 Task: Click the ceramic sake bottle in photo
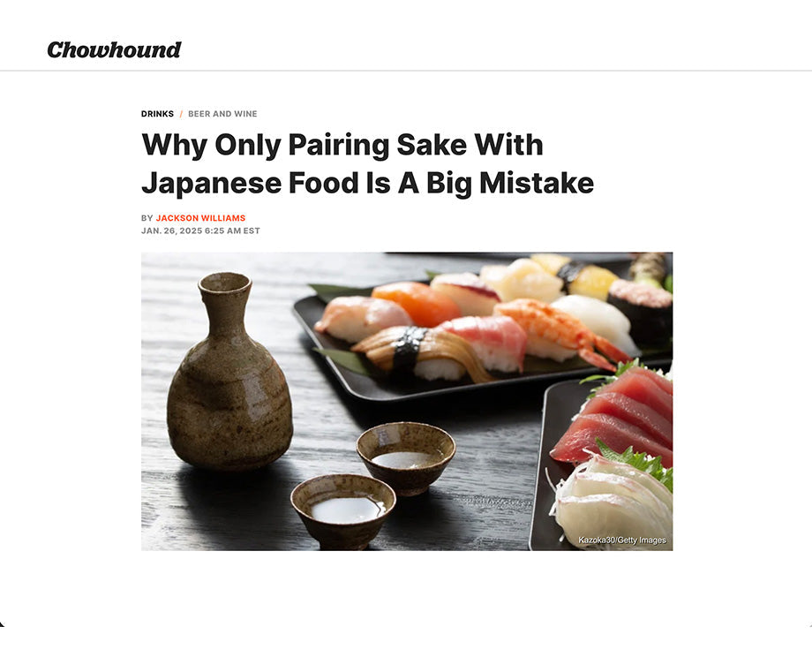pos(229,373)
